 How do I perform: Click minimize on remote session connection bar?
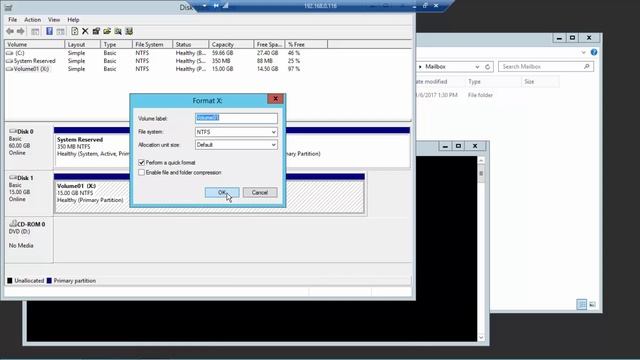[414, 6]
